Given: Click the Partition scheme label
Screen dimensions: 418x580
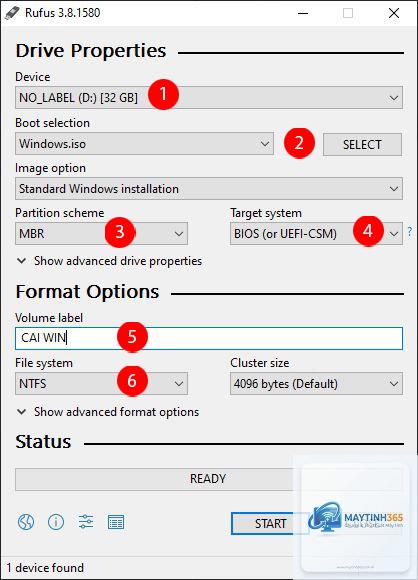Looking at the screenshot, I should 60,213.
